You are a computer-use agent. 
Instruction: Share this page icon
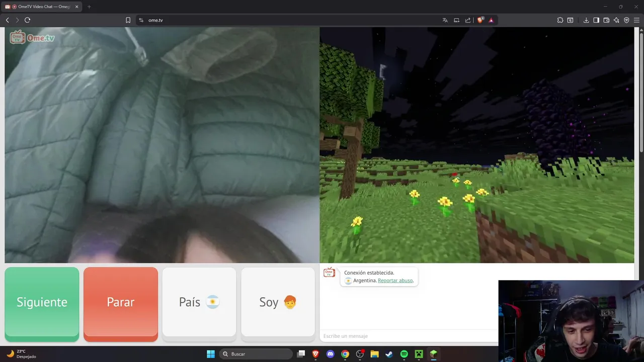pyautogui.click(x=468, y=20)
